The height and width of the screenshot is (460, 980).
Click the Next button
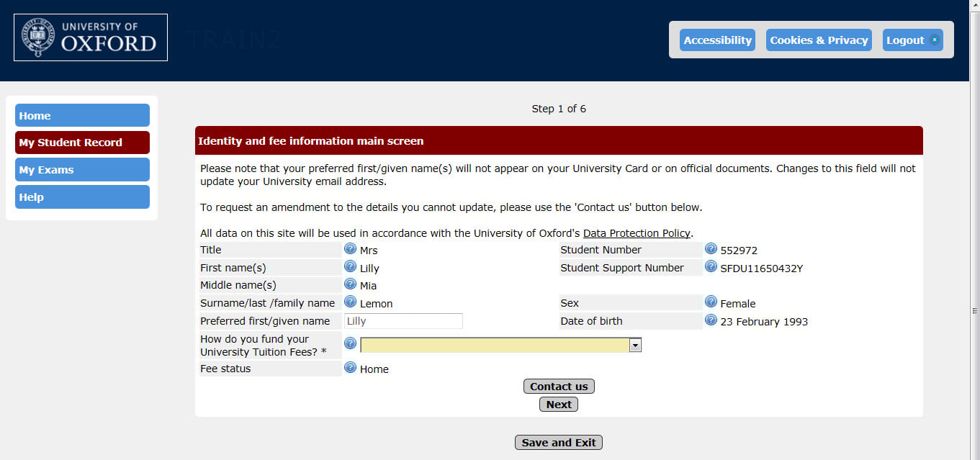coord(558,404)
